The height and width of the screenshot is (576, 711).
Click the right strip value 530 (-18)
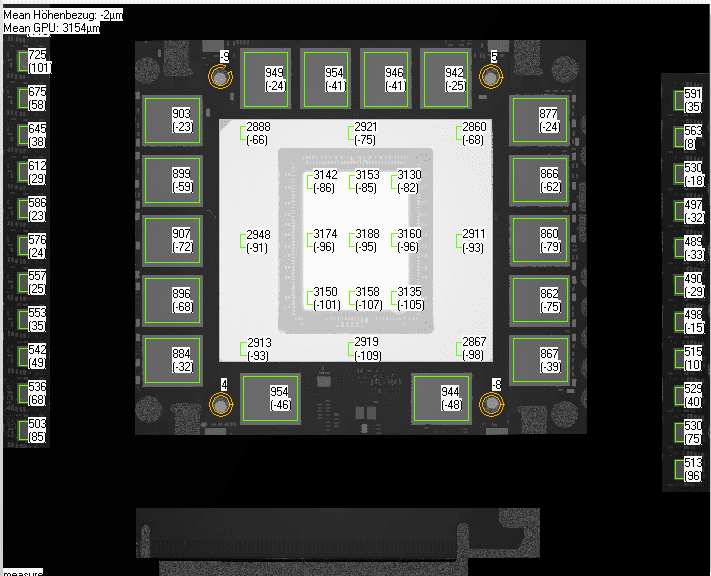pos(694,174)
